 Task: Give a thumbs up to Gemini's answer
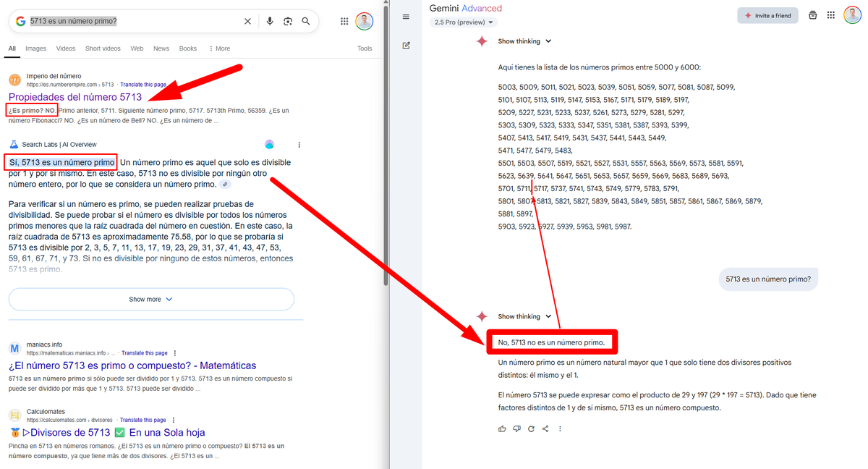click(x=502, y=428)
